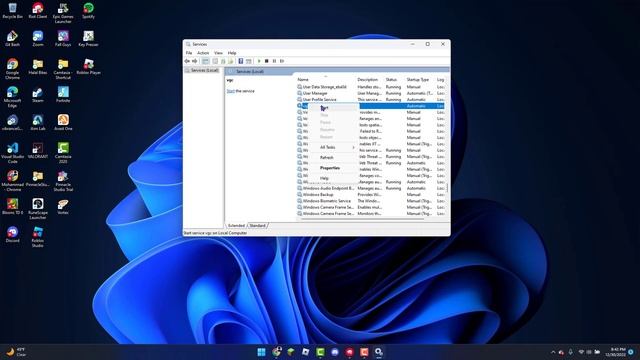Open the Google Chrome desktop icon
Screen dimensions: 640x360
12,69
